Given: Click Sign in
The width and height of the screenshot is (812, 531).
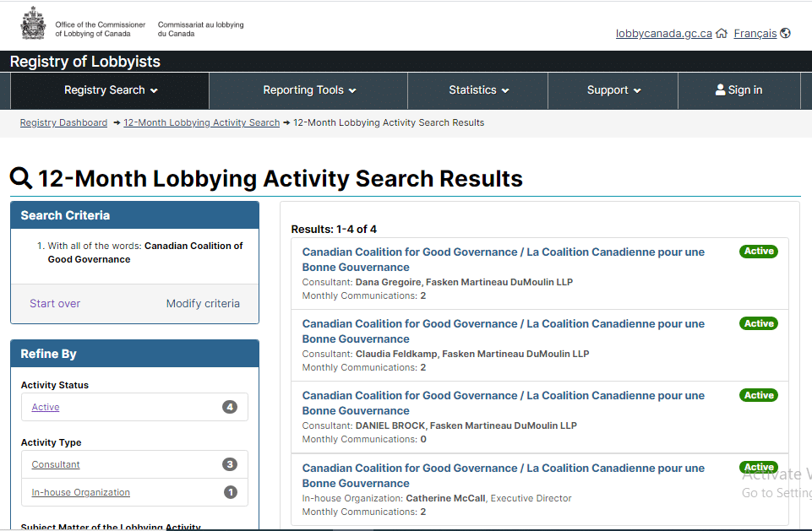Looking at the screenshot, I should coord(739,90).
